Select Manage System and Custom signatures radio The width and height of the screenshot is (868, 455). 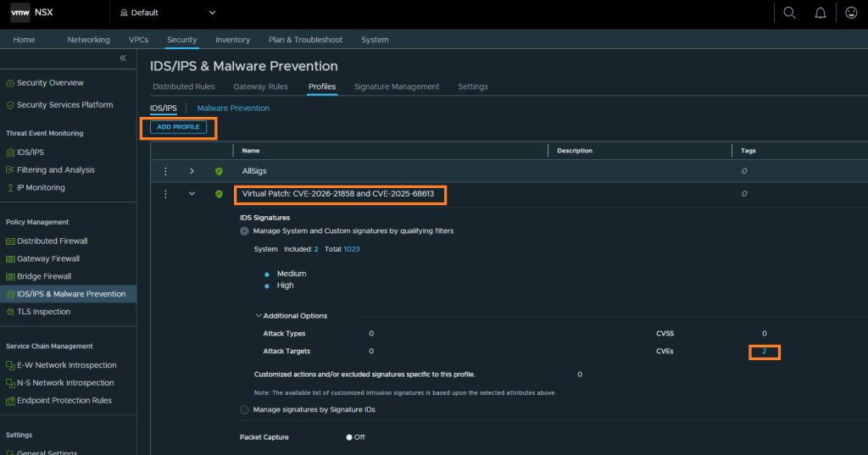coord(244,231)
